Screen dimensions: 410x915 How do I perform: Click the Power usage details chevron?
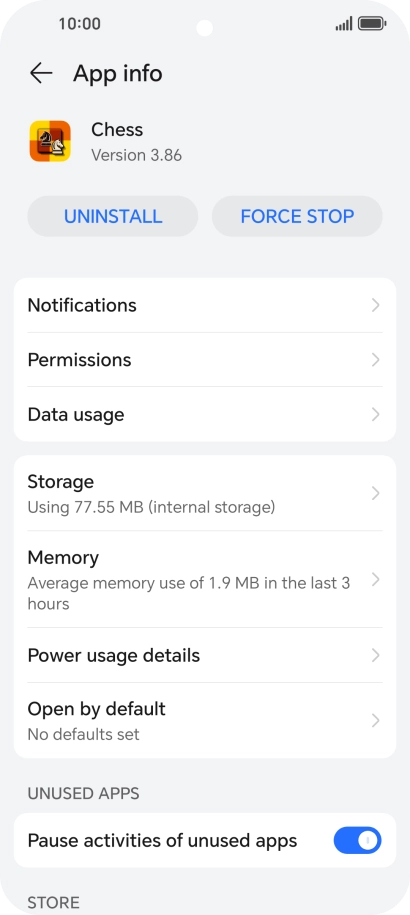coord(376,656)
